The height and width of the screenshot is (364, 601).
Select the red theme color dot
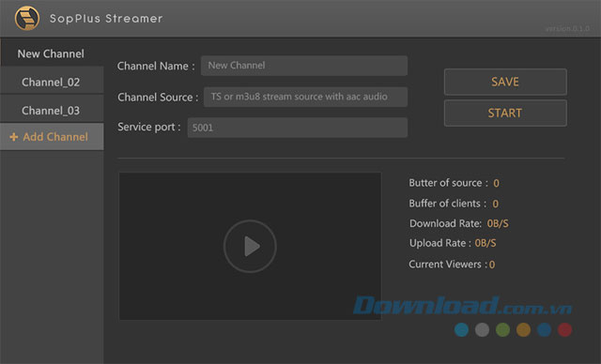coord(565,329)
